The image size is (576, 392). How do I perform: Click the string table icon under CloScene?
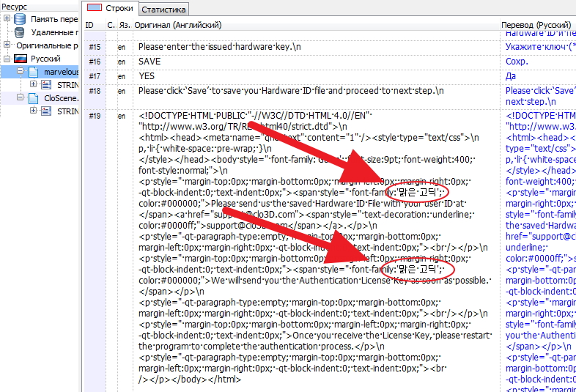(x=46, y=111)
